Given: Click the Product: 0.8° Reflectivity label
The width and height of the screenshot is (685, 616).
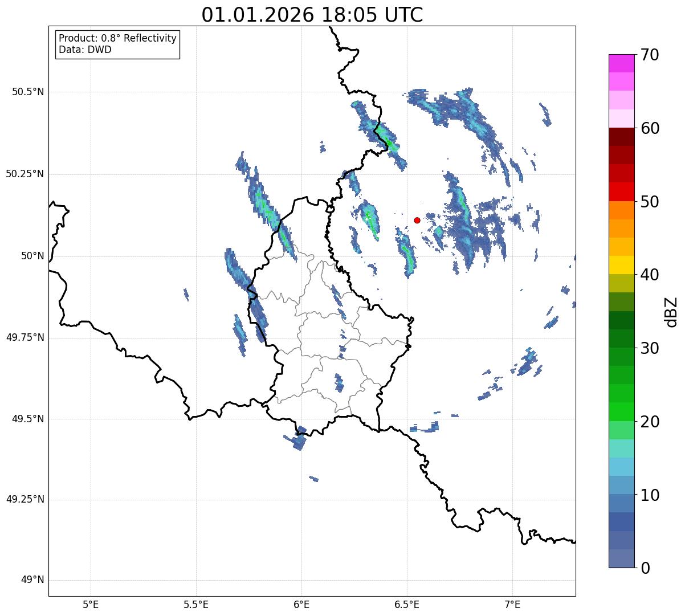Looking at the screenshot, I should pos(118,38).
